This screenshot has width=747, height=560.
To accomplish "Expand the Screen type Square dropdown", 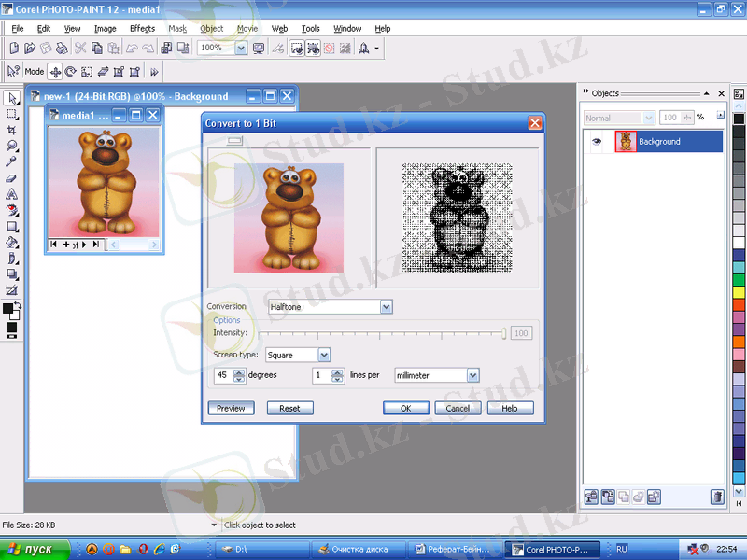I will (324, 355).
